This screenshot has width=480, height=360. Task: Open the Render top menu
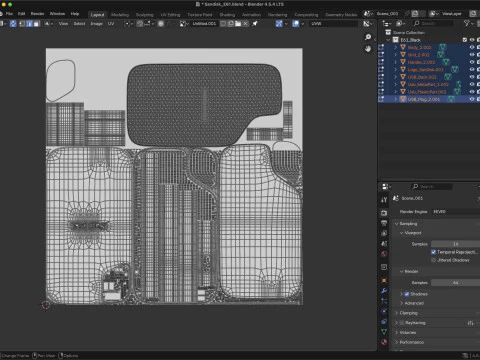click(x=37, y=14)
